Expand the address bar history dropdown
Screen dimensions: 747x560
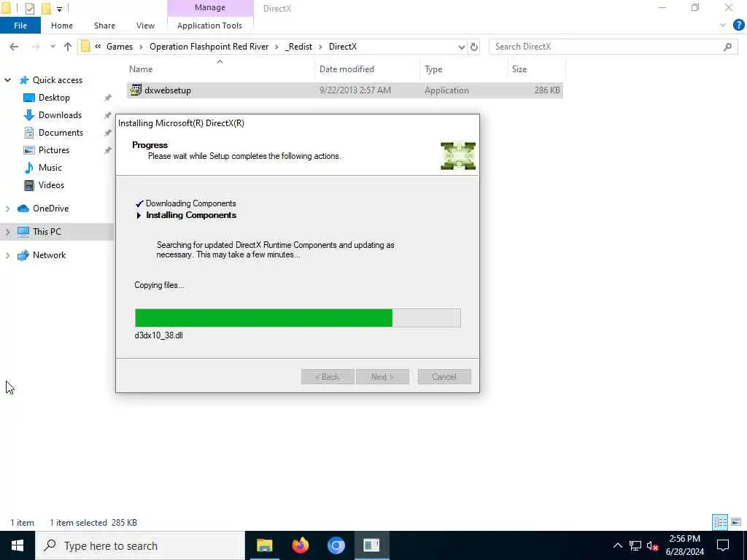(461, 47)
